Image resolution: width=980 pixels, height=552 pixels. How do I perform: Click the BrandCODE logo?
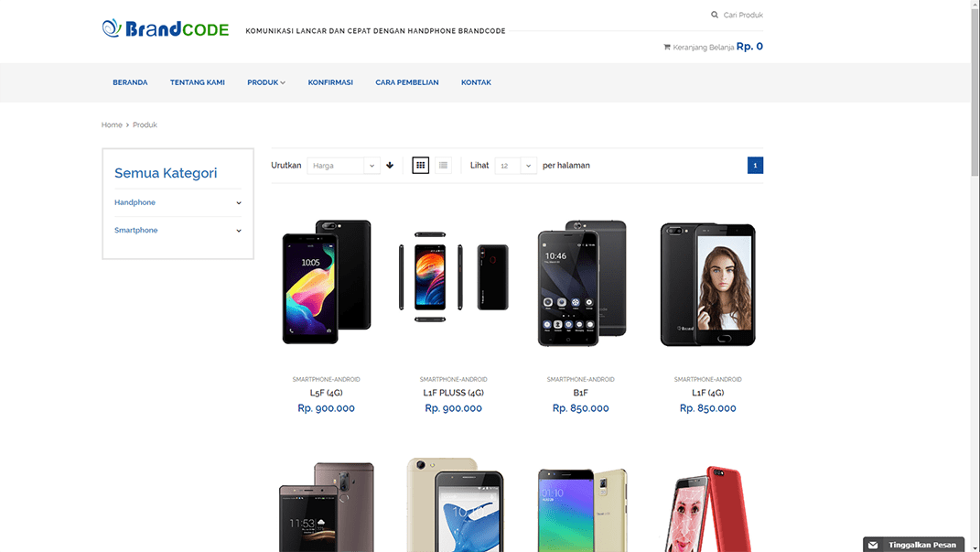coord(166,28)
